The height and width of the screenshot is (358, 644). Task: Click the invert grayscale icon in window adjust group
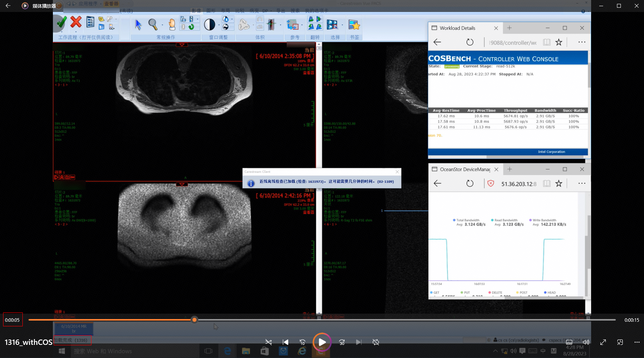[226, 27]
